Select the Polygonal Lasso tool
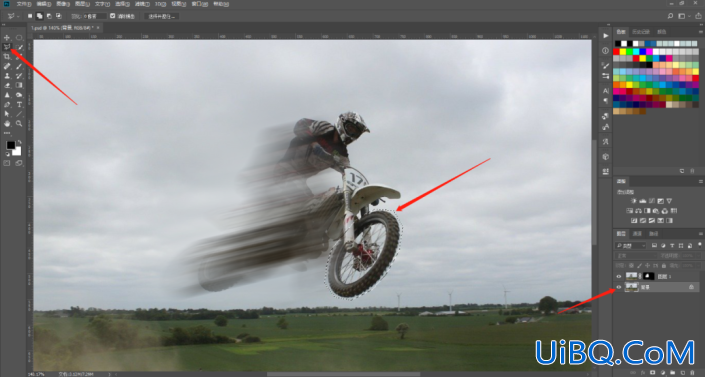The image size is (705, 377). tap(7, 47)
